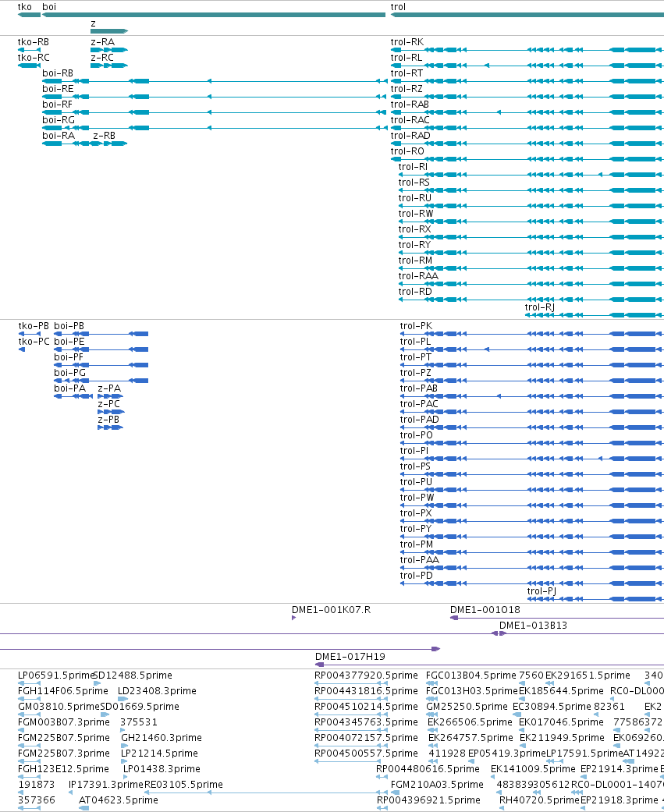
Task: Click EST EK141009.5prime
Action: pos(533,769)
